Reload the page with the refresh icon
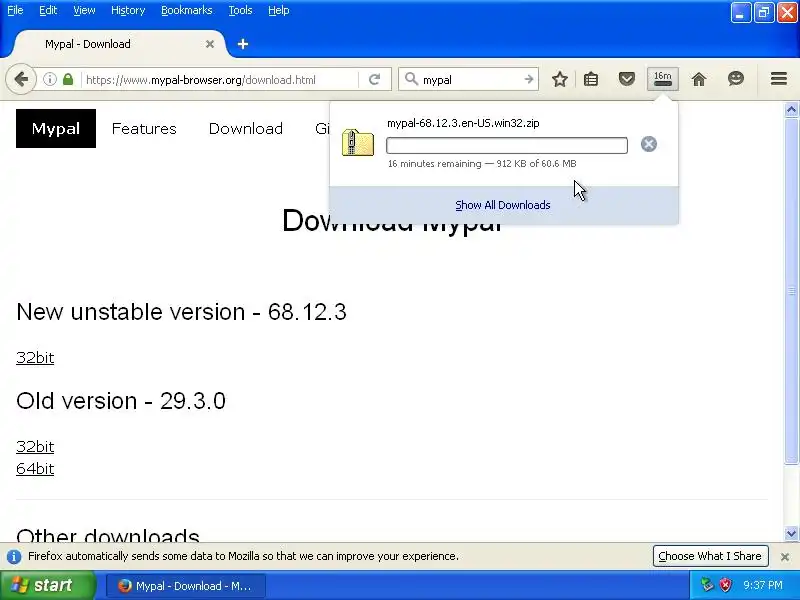This screenshot has height=600, width=800. coord(374,79)
